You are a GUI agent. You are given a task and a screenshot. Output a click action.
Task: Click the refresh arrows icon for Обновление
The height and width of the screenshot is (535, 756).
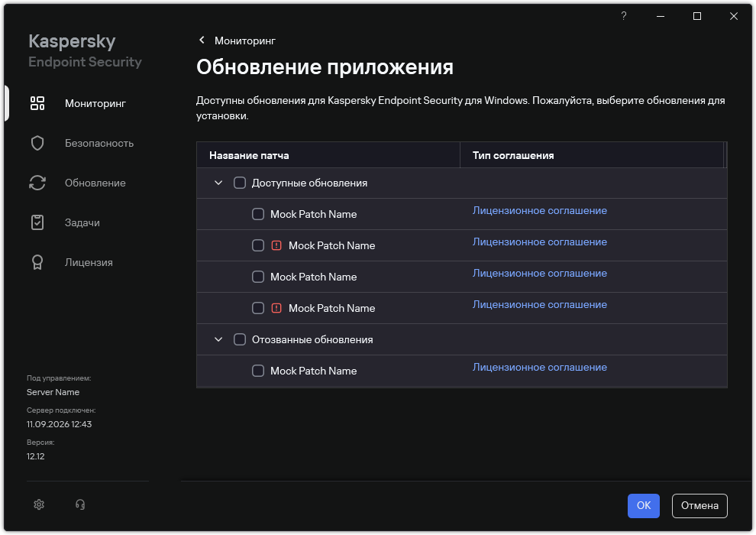point(37,183)
